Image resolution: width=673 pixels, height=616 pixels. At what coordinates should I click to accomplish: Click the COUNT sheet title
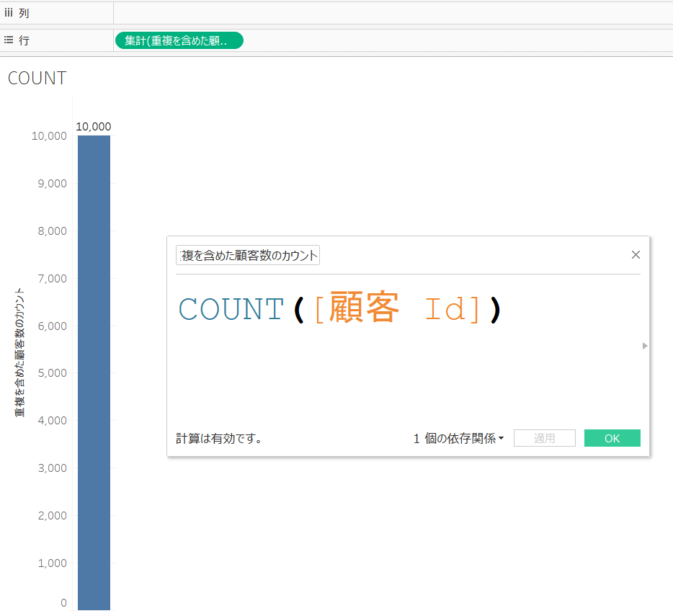(x=37, y=78)
